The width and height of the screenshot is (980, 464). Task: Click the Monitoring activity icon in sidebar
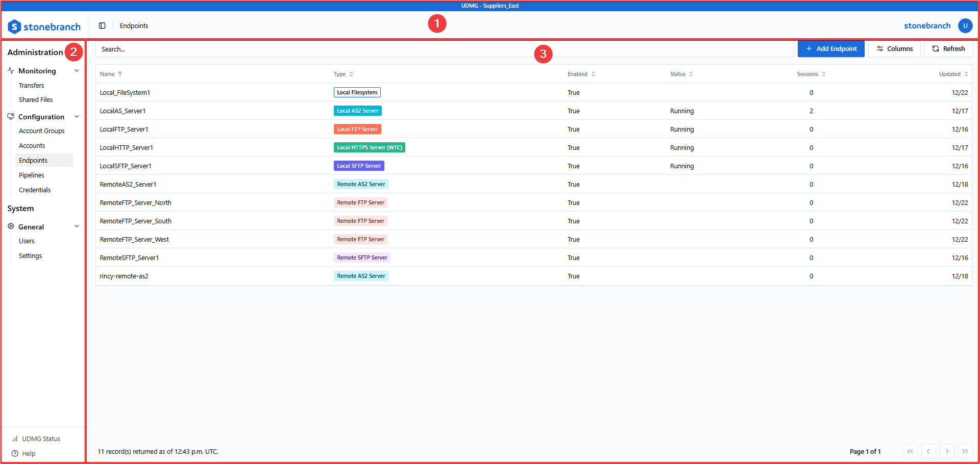11,70
